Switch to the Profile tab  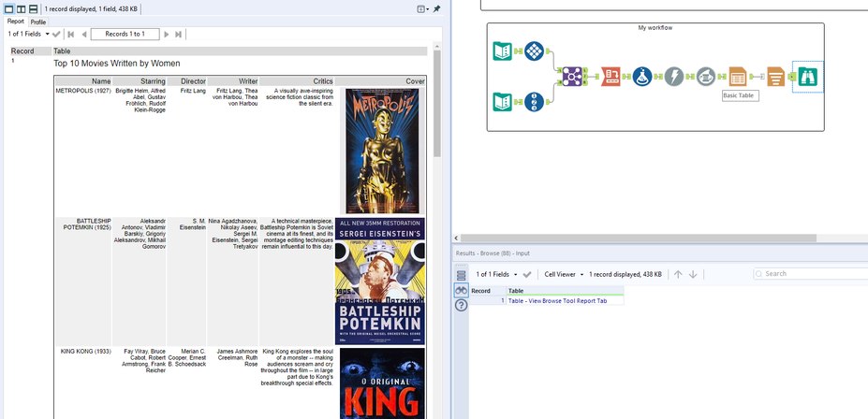[x=38, y=22]
